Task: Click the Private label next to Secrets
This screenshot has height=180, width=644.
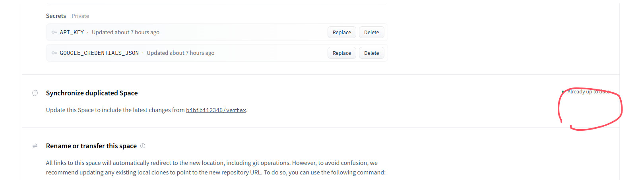Action: coord(80,16)
